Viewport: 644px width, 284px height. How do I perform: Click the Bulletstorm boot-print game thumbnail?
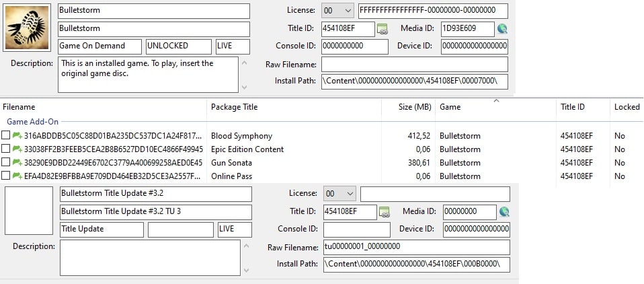27,28
